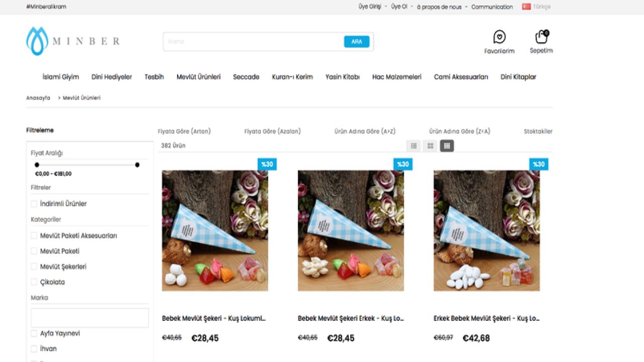Screen dimensions: 644x362
Task: Enable the İndirimli Ürünler checkbox
Action: pyautogui.click(x=34, y=204)
